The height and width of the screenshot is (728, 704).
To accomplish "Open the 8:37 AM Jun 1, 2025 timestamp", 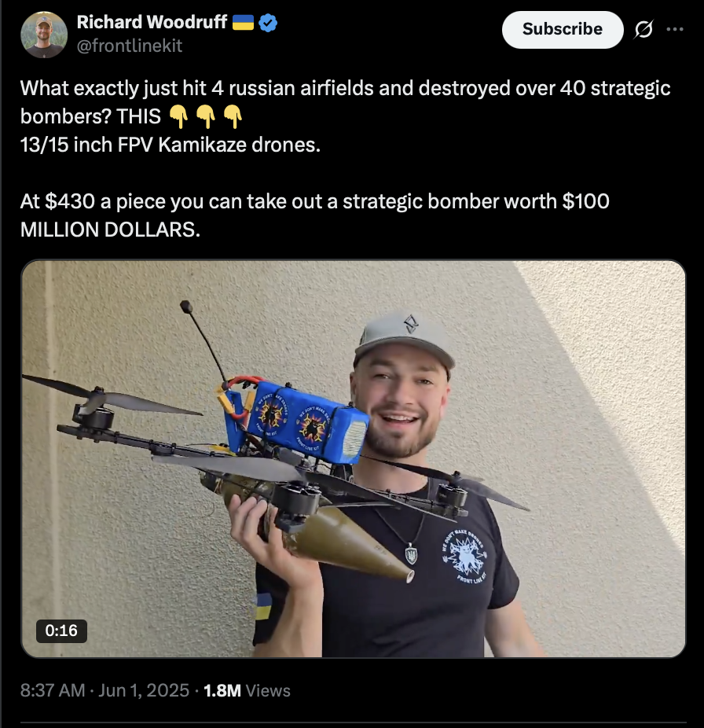I will click(x=104, y=690).
